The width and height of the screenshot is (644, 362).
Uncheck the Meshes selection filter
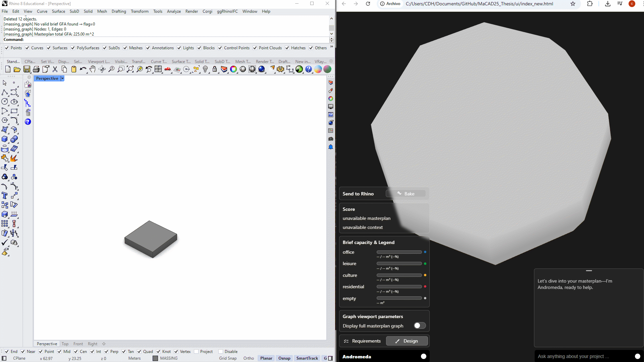125,48
